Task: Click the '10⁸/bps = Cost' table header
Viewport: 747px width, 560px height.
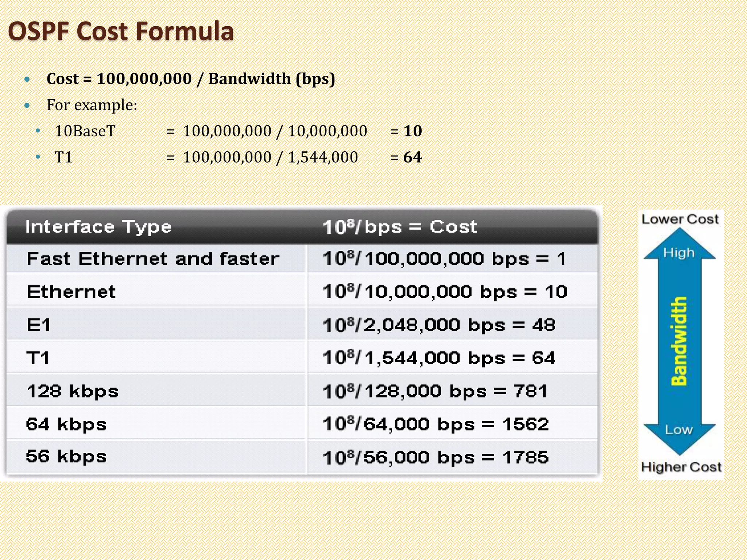Action: click(400, 227)
